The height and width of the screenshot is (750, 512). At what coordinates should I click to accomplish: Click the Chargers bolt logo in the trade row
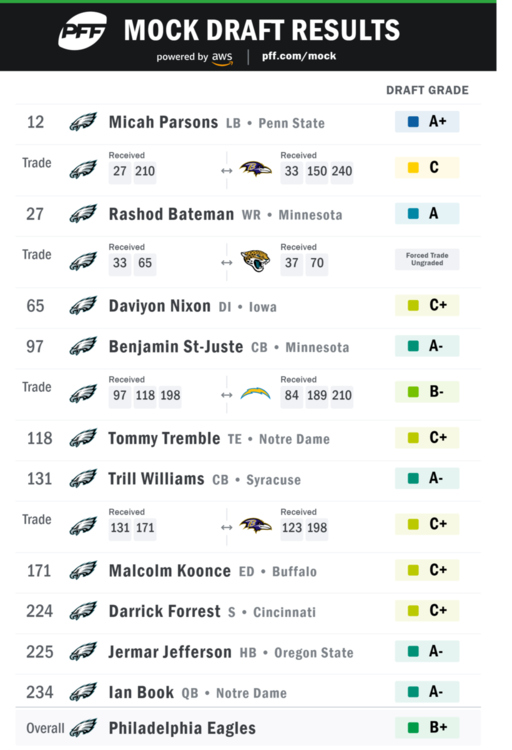click(x=255, y=394)
